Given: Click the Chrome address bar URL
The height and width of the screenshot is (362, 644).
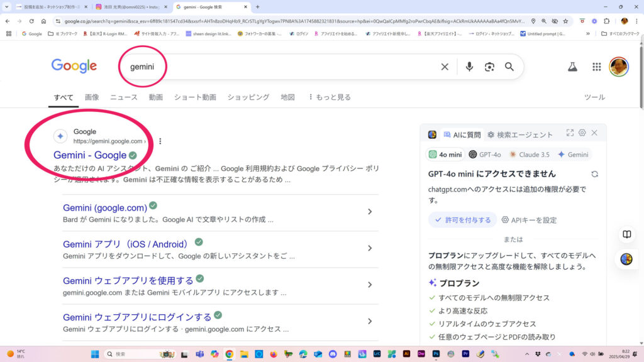Looking at the screenshot, I should (x=294, y=21).
